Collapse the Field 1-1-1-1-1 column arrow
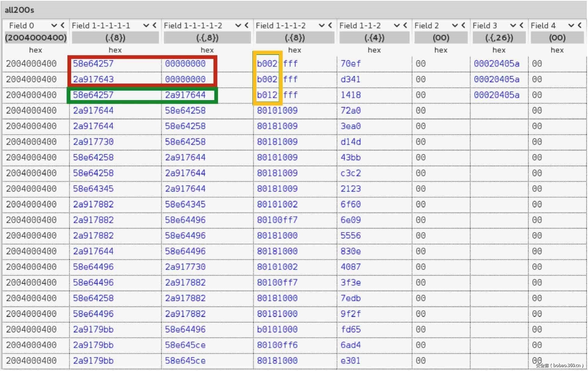The image size is (588, 371). (x=154, y=25)
